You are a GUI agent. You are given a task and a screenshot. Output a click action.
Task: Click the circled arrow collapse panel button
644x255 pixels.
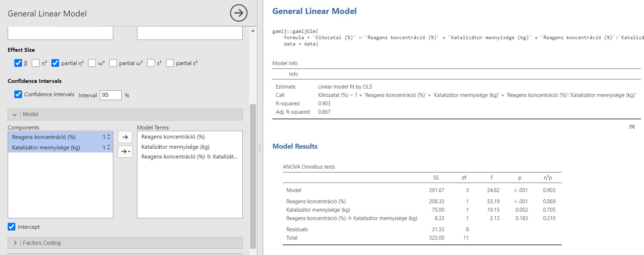click(x=238, y=13)
